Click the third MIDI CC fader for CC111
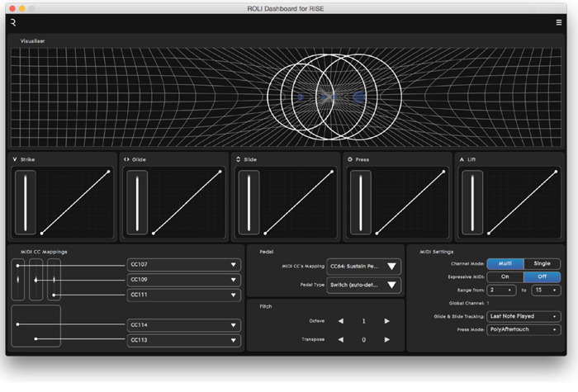Viewport: 578px width, 392px height. (x=54, y=280)
